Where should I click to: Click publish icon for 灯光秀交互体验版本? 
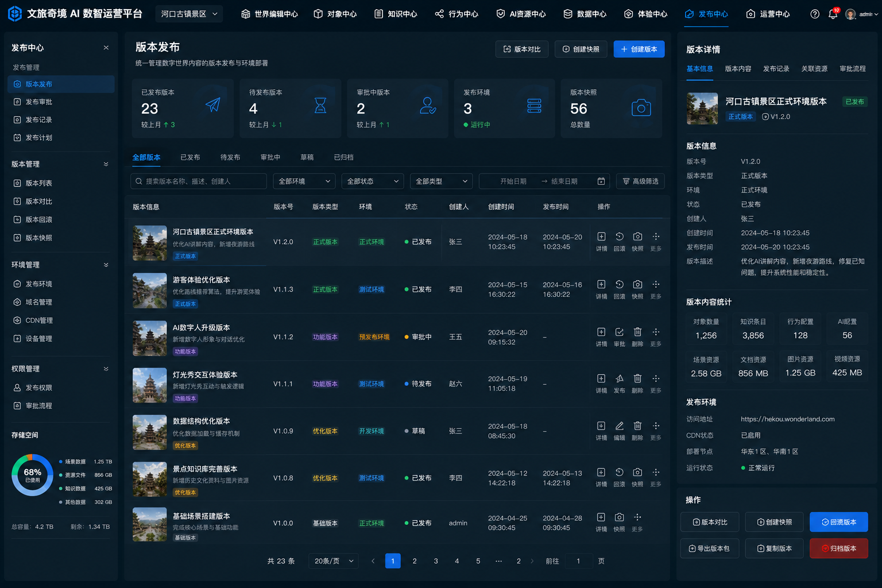[619, 378]
